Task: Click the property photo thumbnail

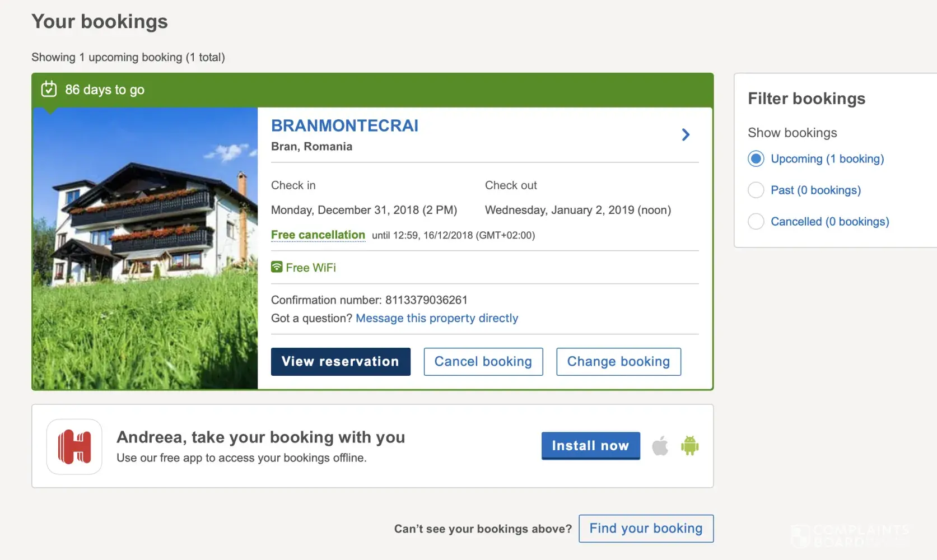Action: point(145,248)
